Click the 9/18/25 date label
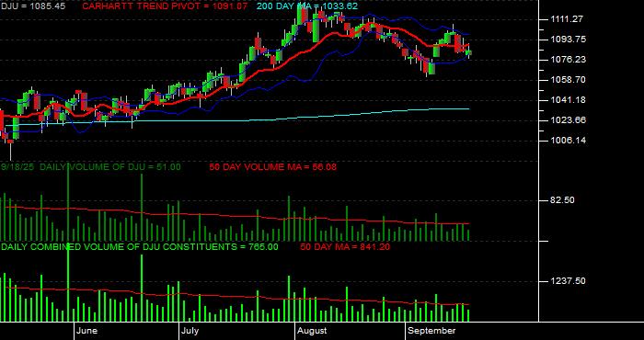The height and width of the screenshot is (340, 644). pyautogui.click(x=18, y=167)
